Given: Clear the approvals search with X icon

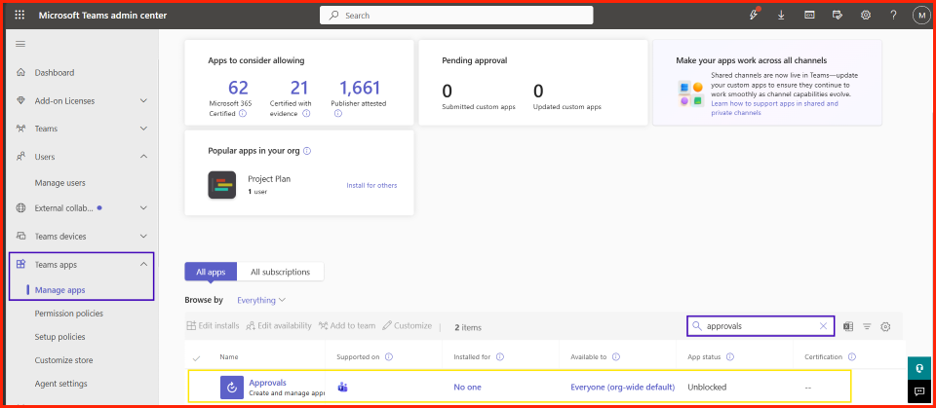Looking at the screenshot, I should pyautogui.click(x=823, y=326).
